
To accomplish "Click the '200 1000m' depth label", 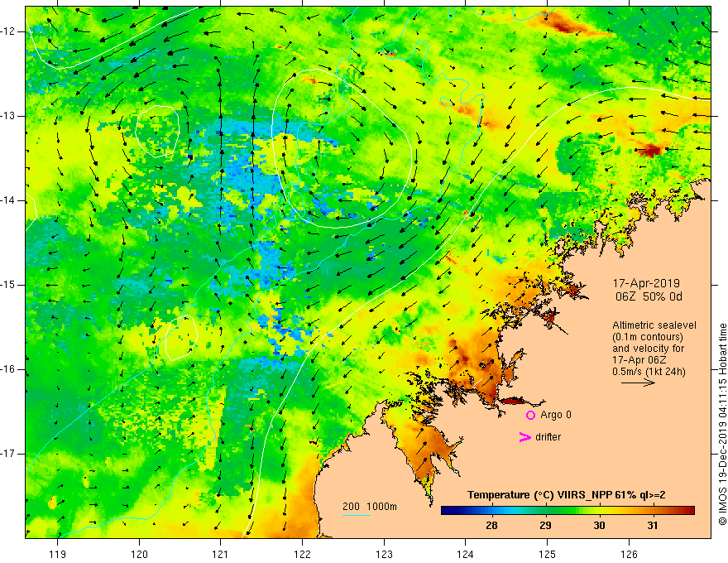I will (370, 507).
